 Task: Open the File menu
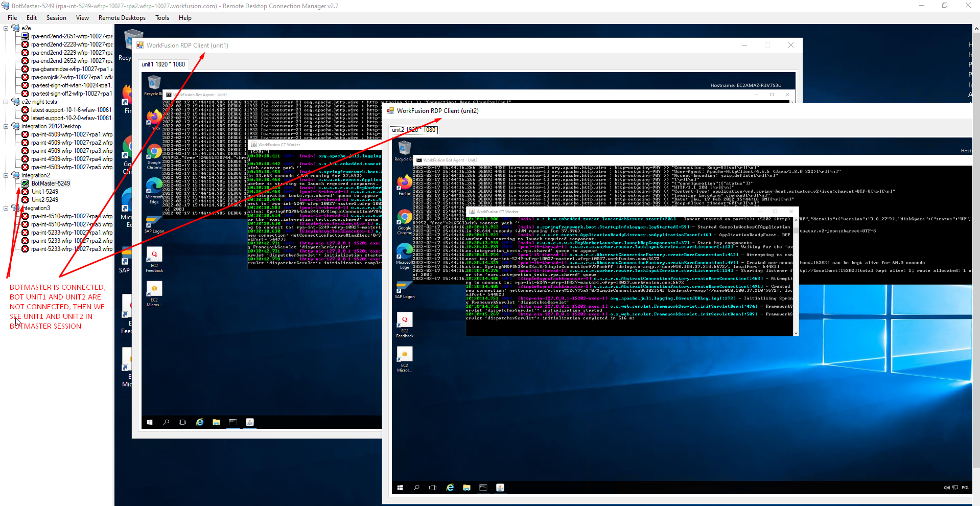tap(12, 18)
